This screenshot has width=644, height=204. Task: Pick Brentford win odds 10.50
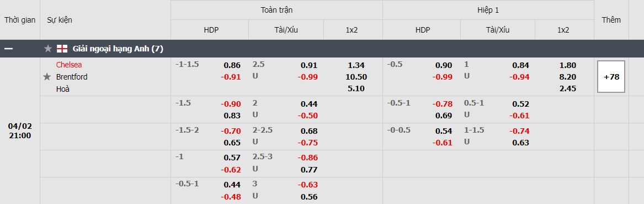(x=356, y=76)
